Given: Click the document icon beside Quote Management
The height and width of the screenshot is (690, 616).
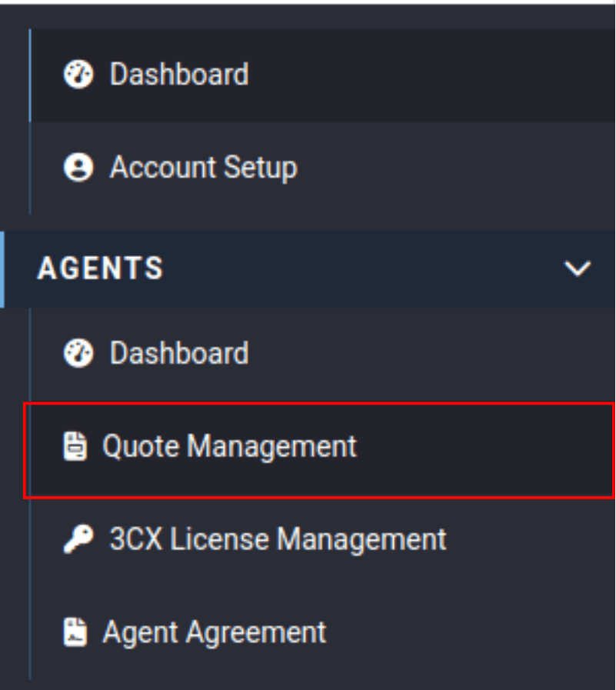Looking at the screenshot, I should pyautogui.click(x=75, y=446).
